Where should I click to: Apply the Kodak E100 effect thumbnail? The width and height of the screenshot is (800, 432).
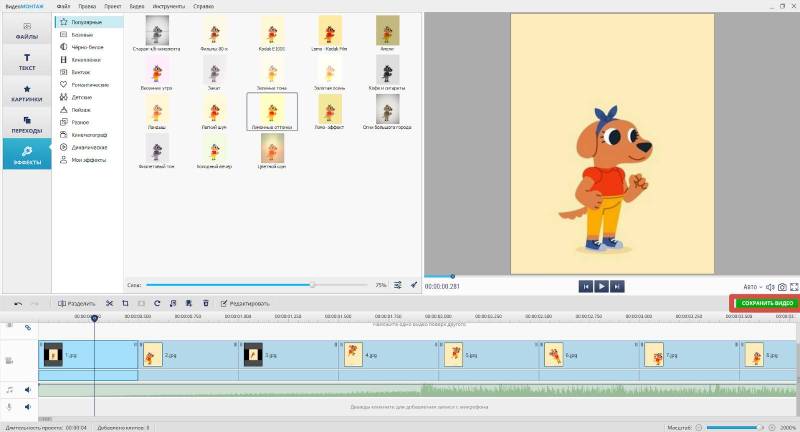coord(272,31)
